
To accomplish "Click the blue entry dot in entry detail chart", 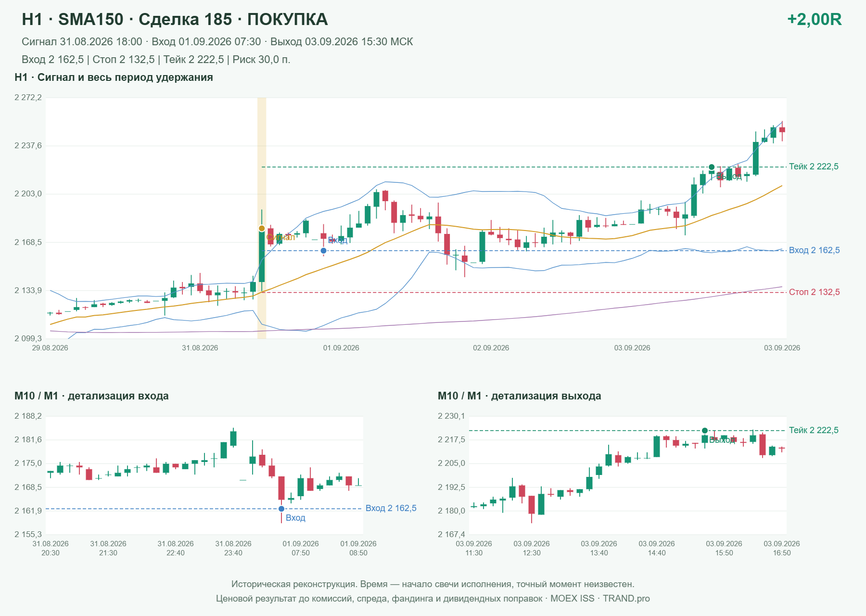I will (x=281, y=509).
